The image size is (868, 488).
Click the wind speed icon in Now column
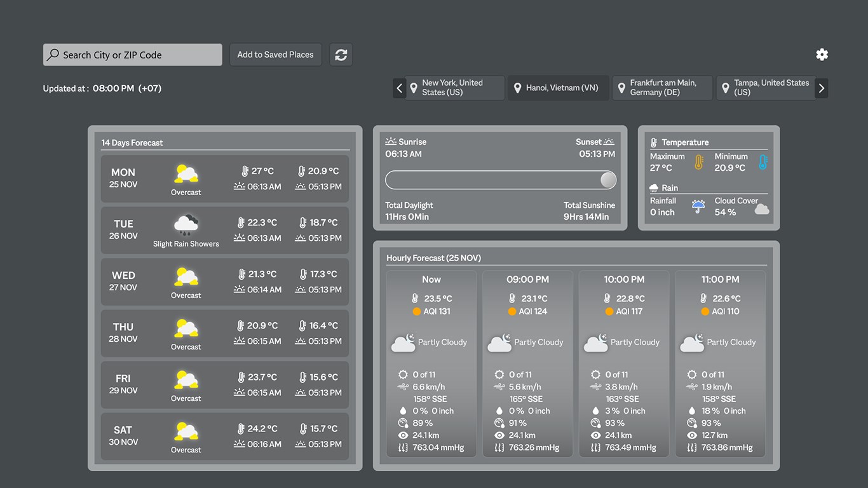click(402, 386)
